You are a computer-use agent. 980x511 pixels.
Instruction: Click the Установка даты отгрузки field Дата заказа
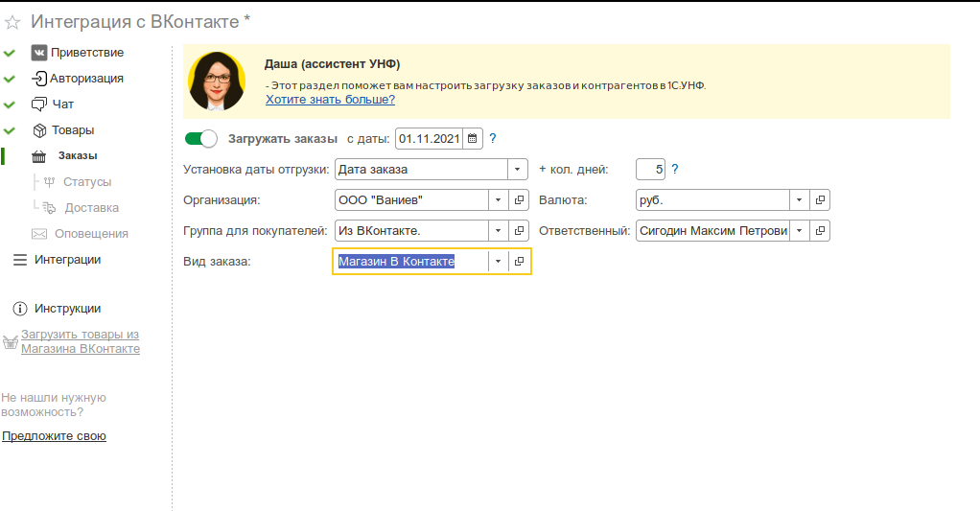[x=421, y=170]
